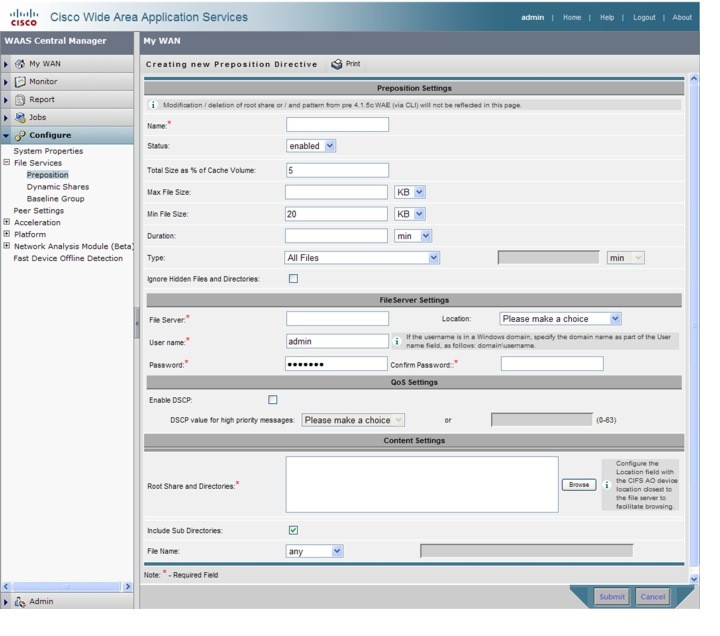Click info icon beside Browse button
This screenshot has width=720, height=636.
[607, 485]
